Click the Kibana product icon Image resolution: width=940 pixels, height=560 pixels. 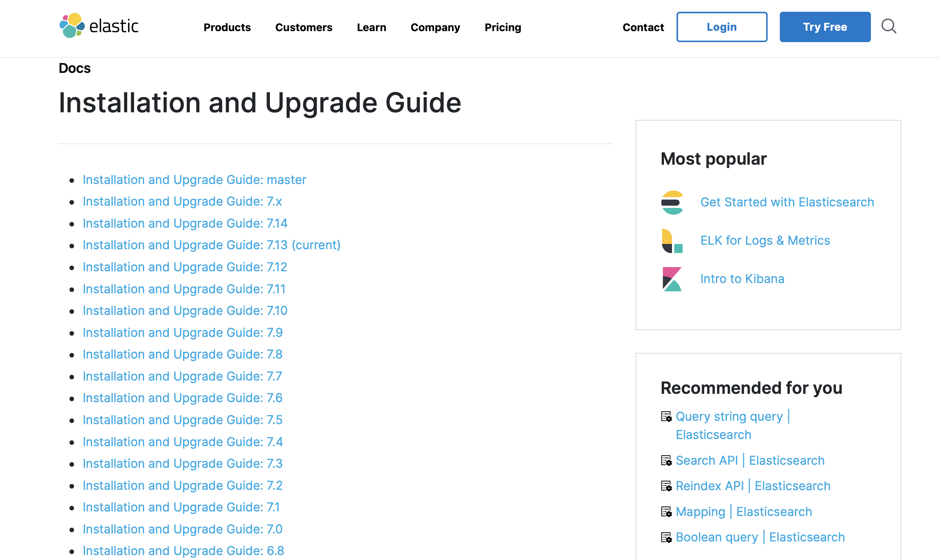pos(672,279)
